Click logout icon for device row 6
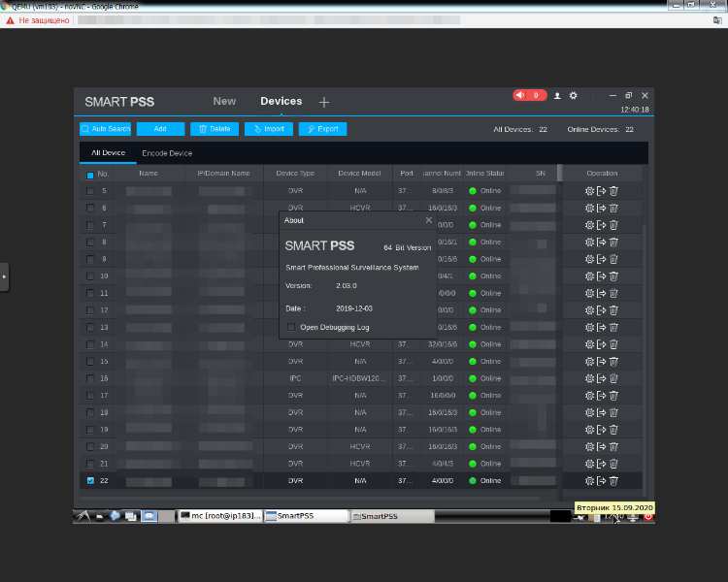This screenshot has height=582, width=728. click(x=601, y=208)
